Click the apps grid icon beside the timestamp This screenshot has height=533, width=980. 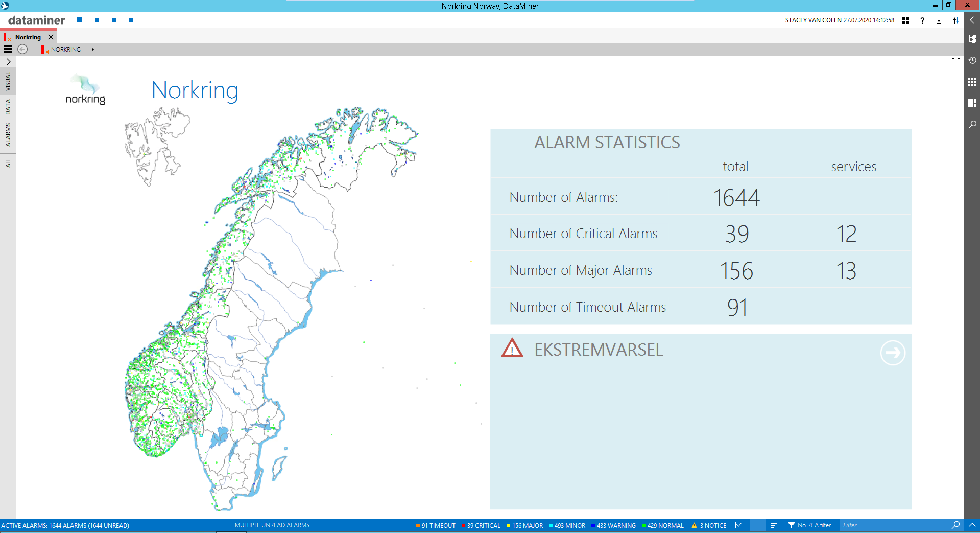coord(905,20)
